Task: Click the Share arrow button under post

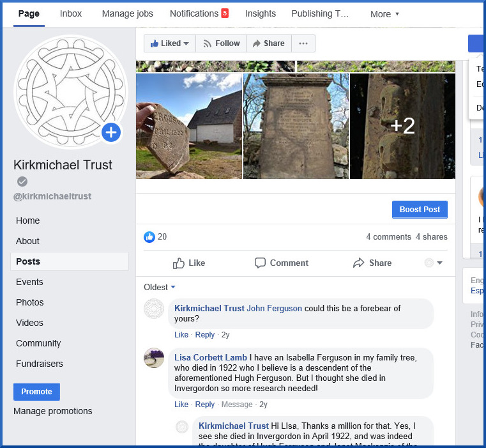Action: [x=372, y=263]
